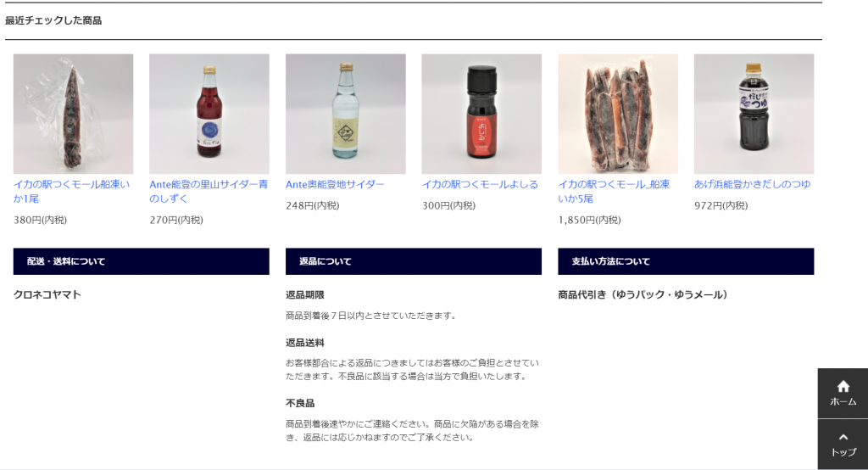Image resolution: width=868 pixels, height=470 pixels.
Task: Open link Ante奥能登地サイダー
Action: [x=335, y=185]
